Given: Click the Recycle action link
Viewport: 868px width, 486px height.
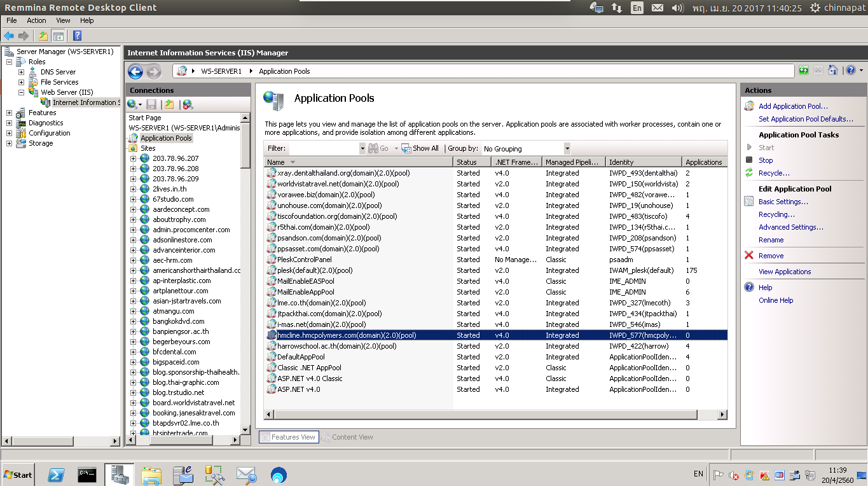Looking at the screenshot, I should [x=774, y=173].
